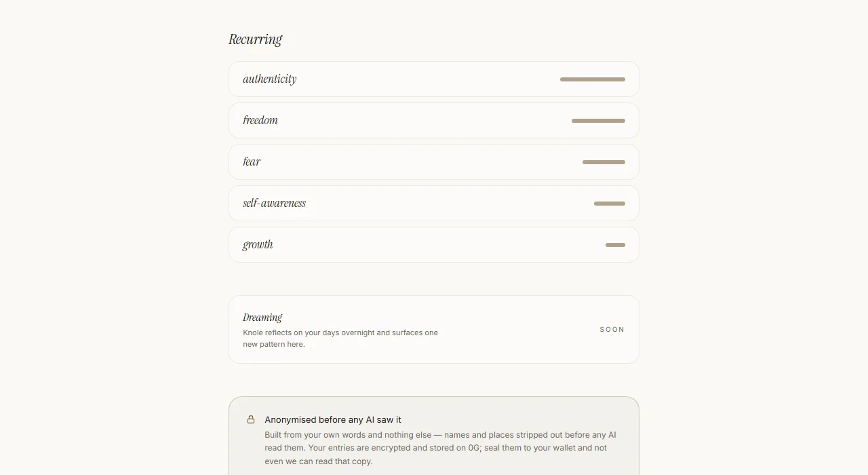The height and width of the screenshot is (475, 868).
Task: Open the growth theme entry
Action: [x=434, y=244]
